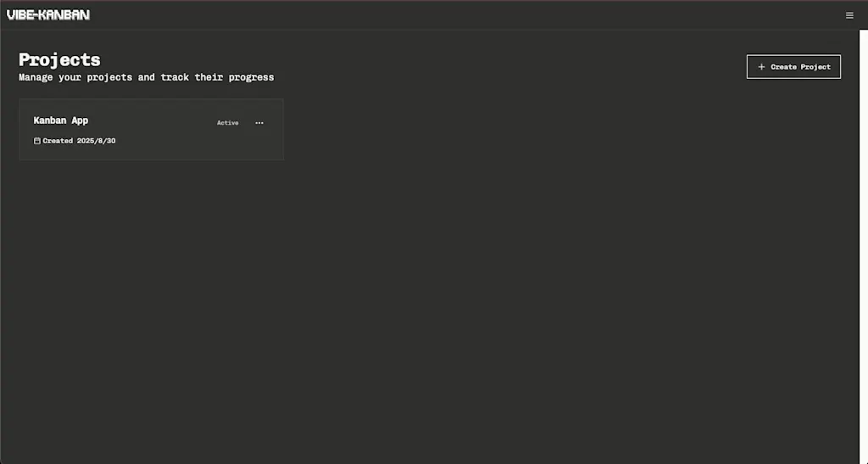Click the calendar icon beside the created date
Screen dimensions: 868x464
click(37, 141)
